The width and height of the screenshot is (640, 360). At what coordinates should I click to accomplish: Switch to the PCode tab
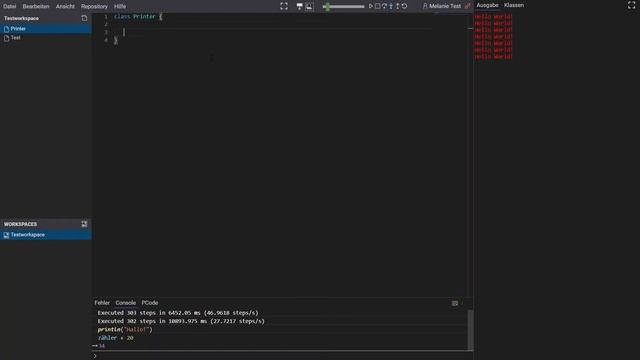point(150,303)
